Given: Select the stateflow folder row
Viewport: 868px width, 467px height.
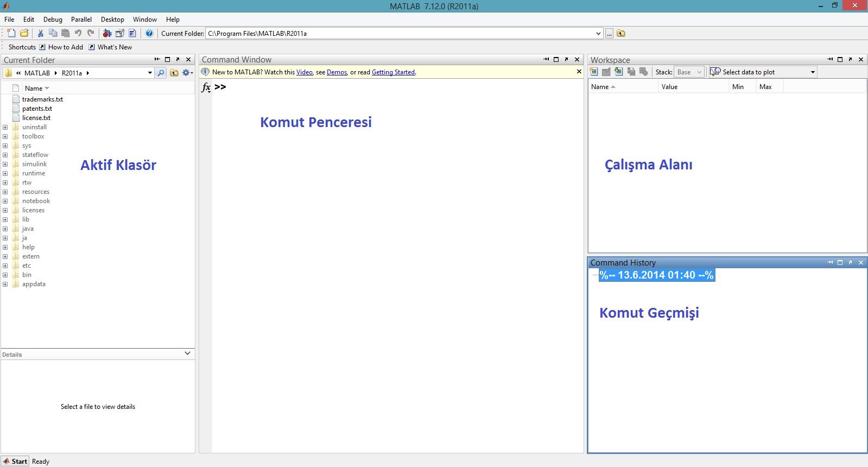Looking at the screenshot, I should (35, 155).
